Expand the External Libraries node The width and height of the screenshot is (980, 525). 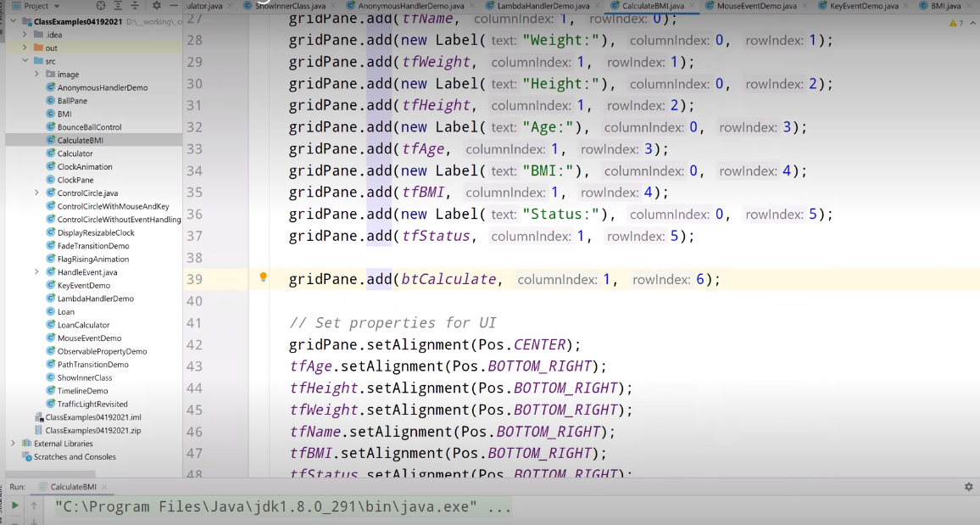point(14,443)
